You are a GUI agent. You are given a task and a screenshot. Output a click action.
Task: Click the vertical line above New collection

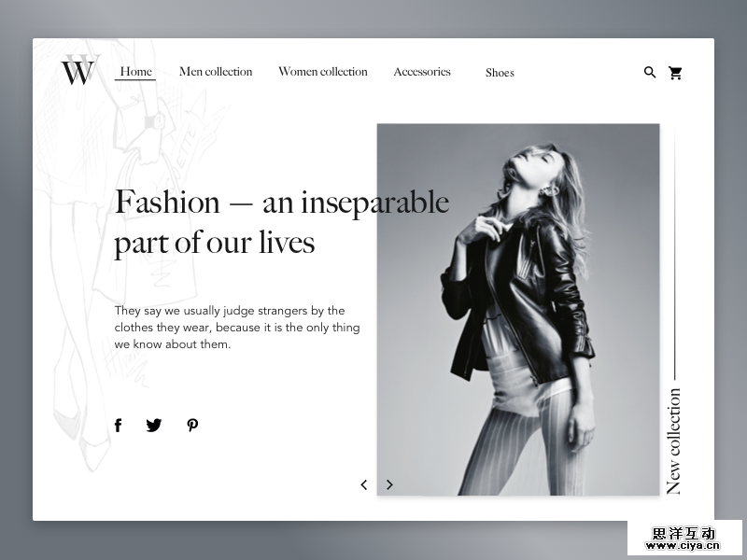pyautogui.click(x=674, y=254)
